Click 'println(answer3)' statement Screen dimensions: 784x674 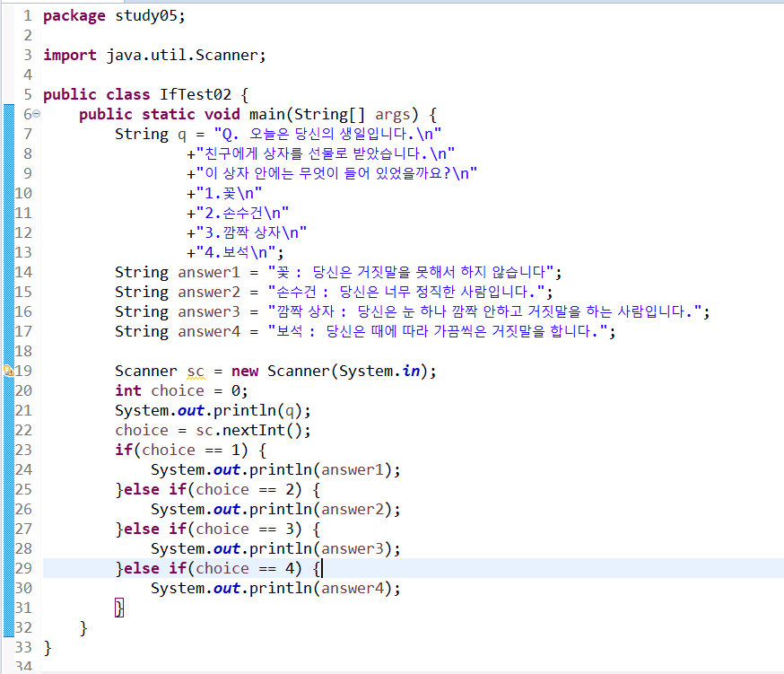click(x=320, y=549)
